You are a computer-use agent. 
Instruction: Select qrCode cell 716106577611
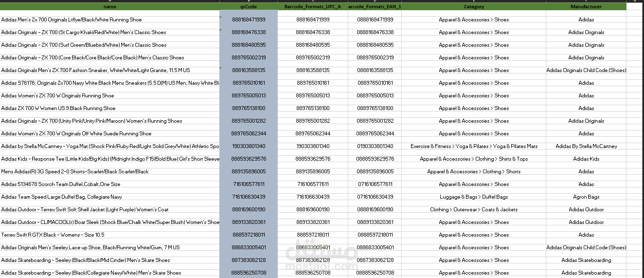click(x=249, y=184)
